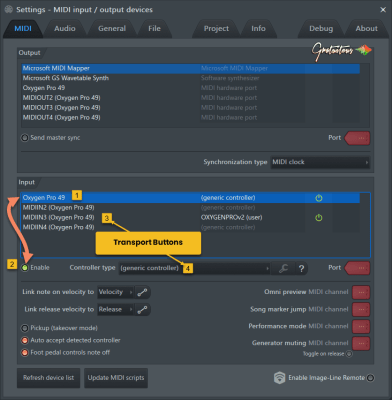This screenshot has width=392, height=400.
Task: Switch to the Project tab
Action: click(x=216, y=29)
